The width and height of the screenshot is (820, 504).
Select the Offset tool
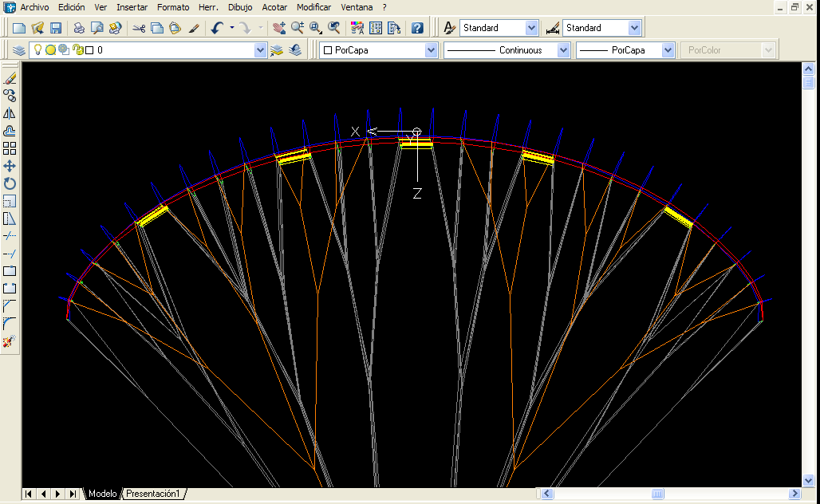[x=10, y=131]
